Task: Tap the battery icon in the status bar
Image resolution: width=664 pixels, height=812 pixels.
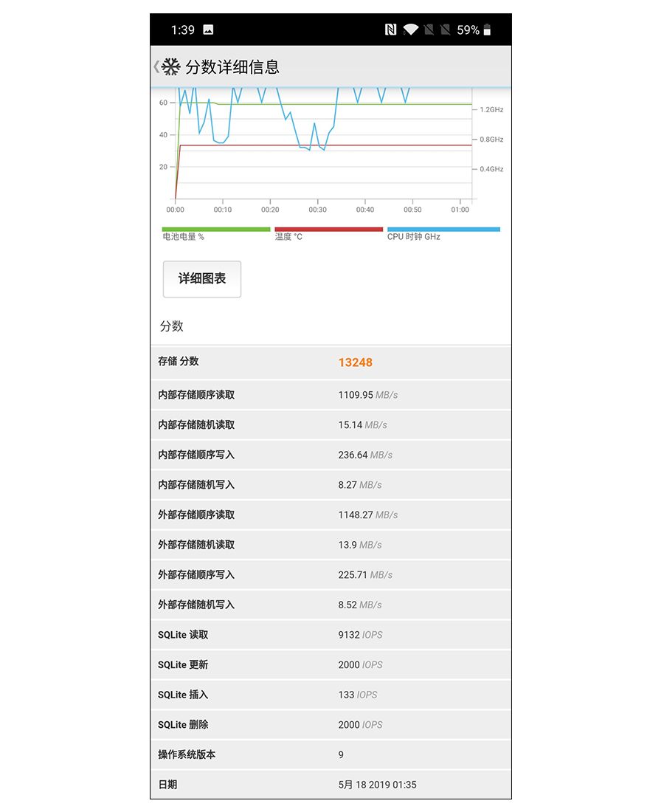Action: coord(488,30)
